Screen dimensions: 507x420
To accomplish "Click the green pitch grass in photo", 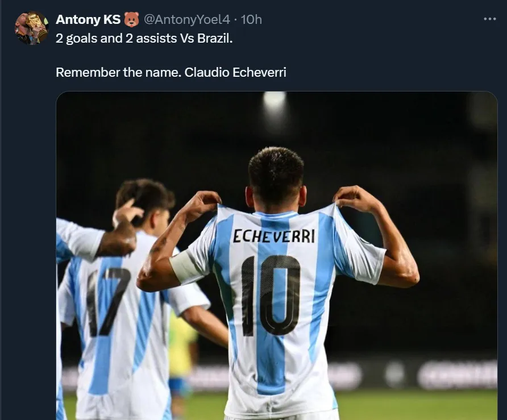I will click(417, 404).
